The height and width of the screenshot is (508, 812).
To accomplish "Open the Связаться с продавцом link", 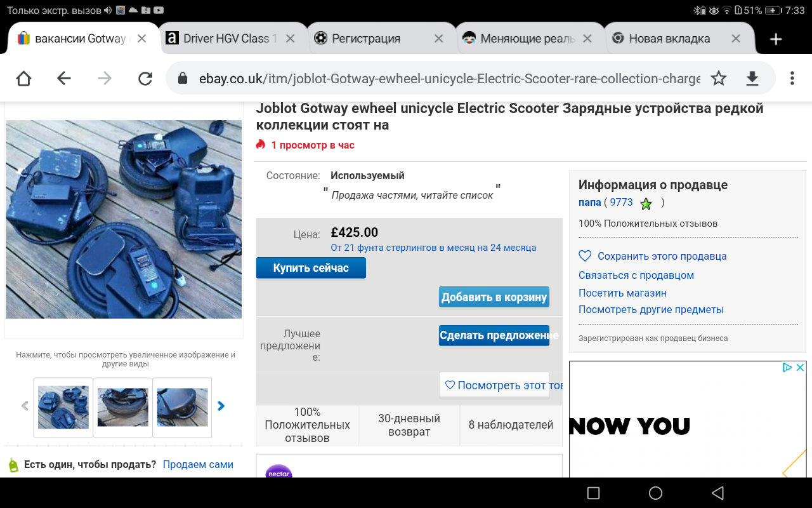I will click(636, 275).
